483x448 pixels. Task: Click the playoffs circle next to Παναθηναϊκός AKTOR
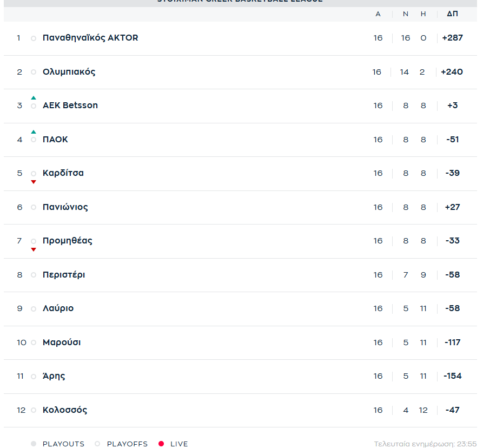(x=34, y=38)
